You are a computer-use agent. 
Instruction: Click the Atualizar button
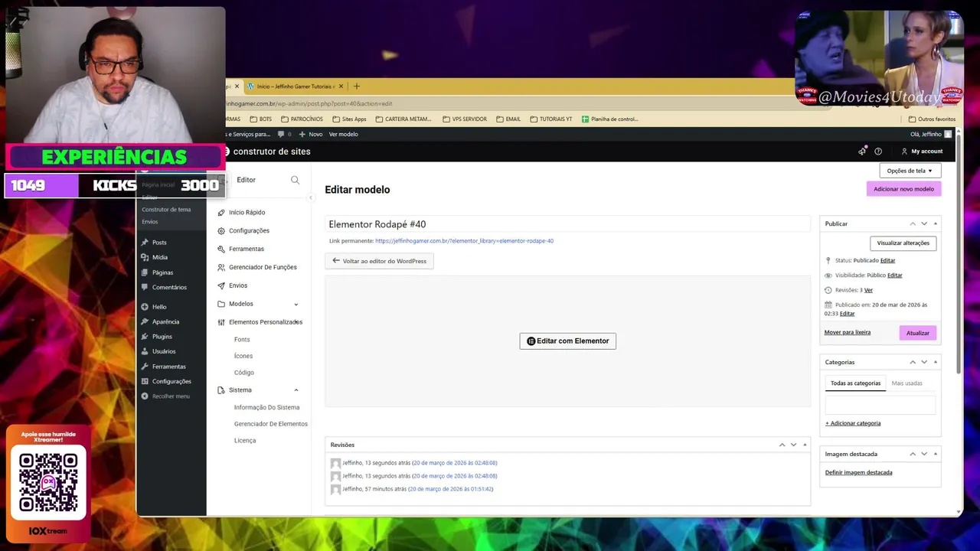coord(917,333)
